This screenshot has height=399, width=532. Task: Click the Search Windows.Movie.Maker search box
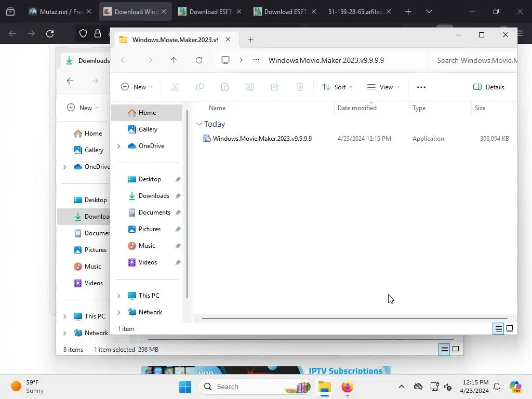coord(475,60)
